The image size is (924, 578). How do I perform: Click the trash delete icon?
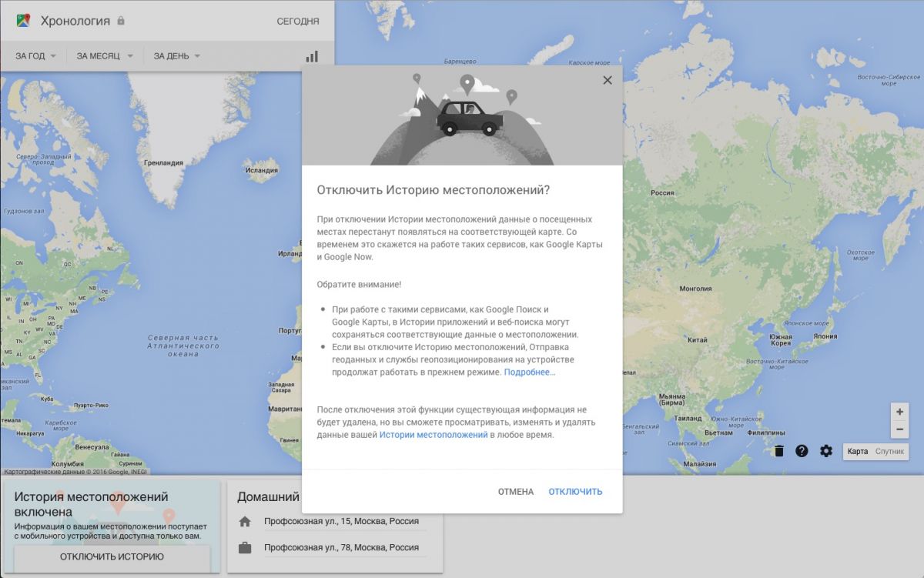(x=779, y=451)
